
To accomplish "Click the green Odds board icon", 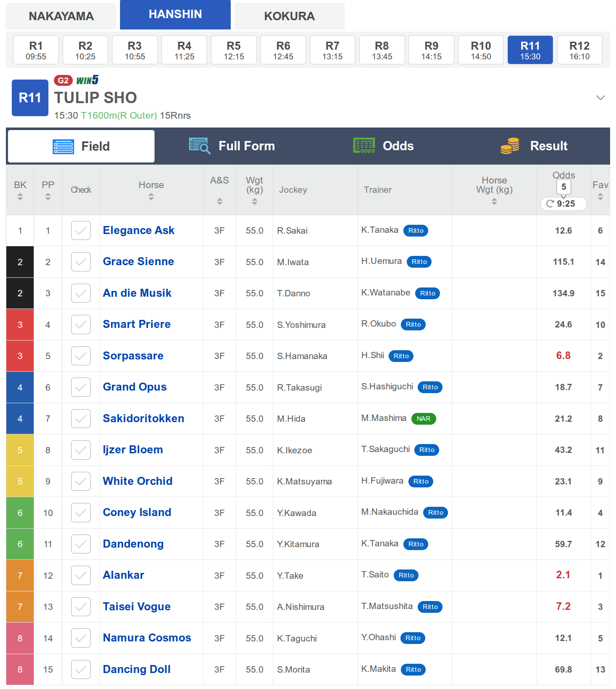I will [364, 146].
